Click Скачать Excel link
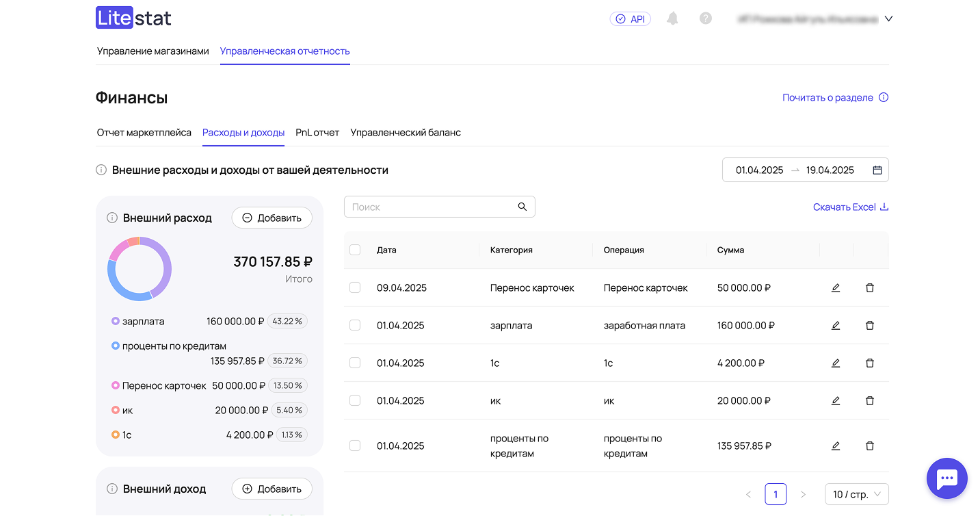Viewport: 980px width, 516px height. click(850, 207)
